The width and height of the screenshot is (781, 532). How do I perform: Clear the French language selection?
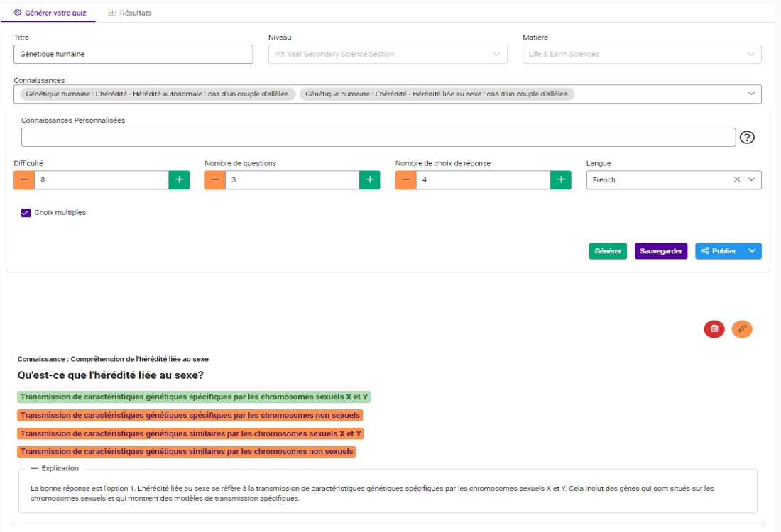pos(737,180)
